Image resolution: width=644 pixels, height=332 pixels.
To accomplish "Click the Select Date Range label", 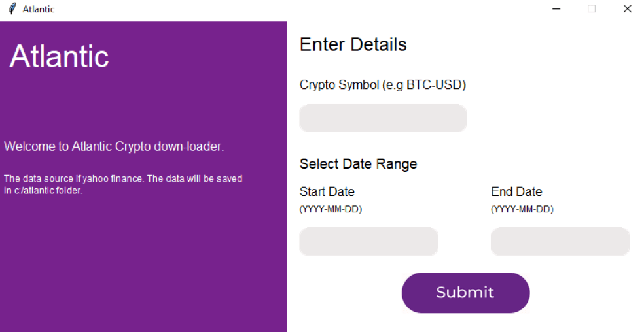I will pyautogui.click(x=358, y=164).
